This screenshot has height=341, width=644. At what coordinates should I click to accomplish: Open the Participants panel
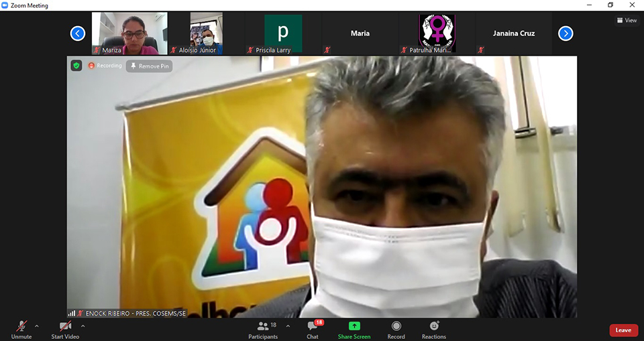click(263, 328)
